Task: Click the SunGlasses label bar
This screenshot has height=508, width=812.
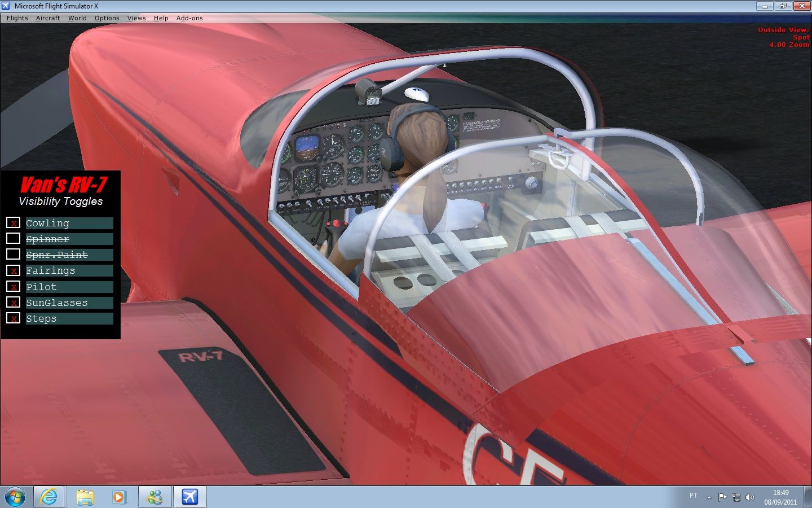Action: [69, 303]
